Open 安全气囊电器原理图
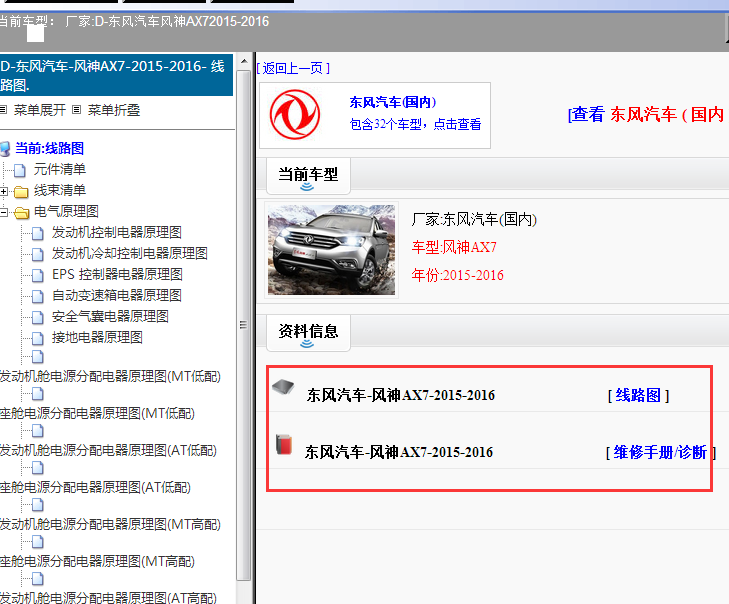The image size is (729, 604). [x=110, y=316]
